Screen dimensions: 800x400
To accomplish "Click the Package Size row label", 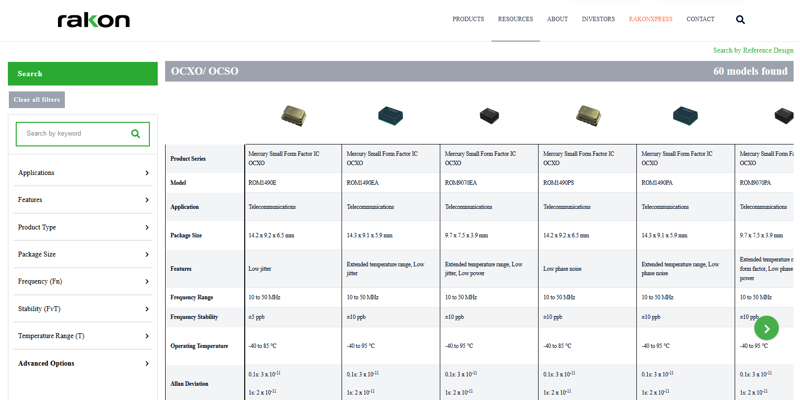I will tap(186, 236).
